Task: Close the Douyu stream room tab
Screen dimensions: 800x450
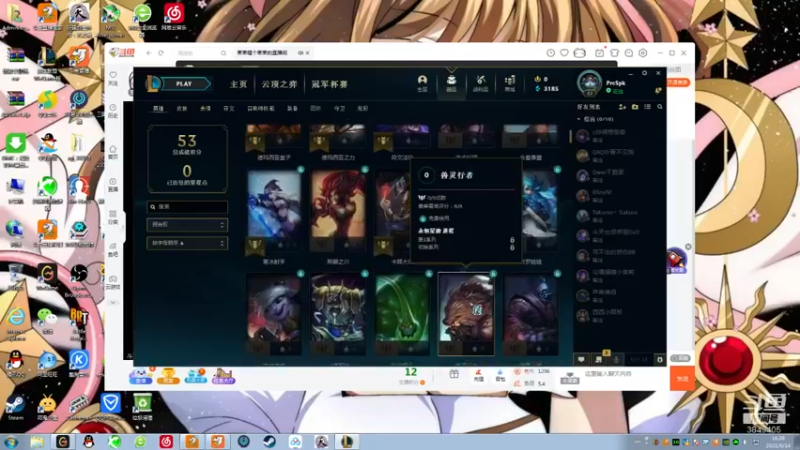Action: (x=308, y=53)
